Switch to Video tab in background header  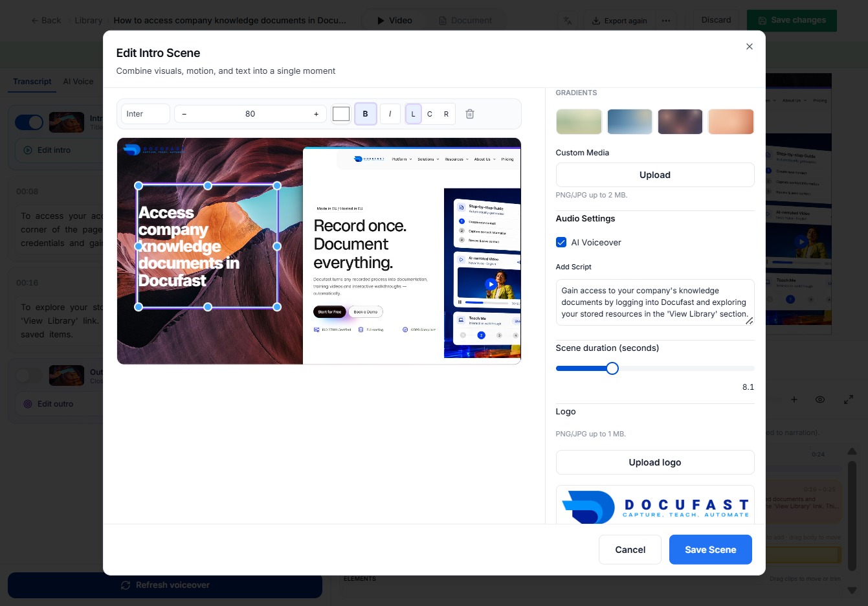point(394,21)
